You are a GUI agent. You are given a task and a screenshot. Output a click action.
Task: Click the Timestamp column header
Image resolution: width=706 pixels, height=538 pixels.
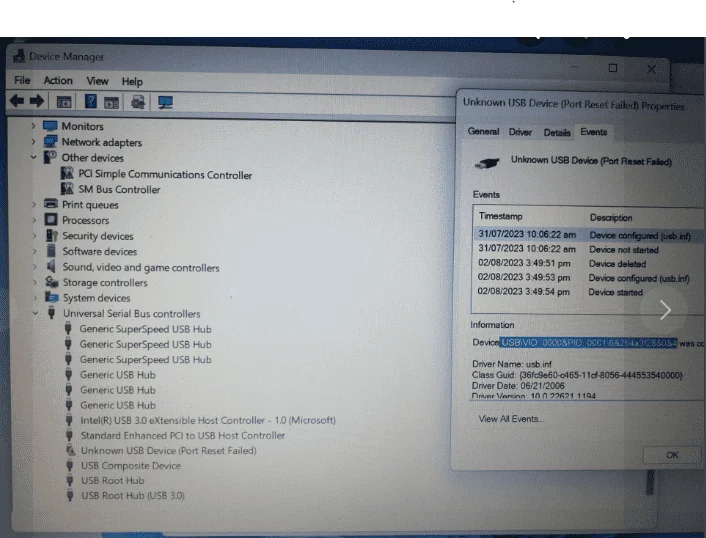pyautogui.click(x=500, y=216)
